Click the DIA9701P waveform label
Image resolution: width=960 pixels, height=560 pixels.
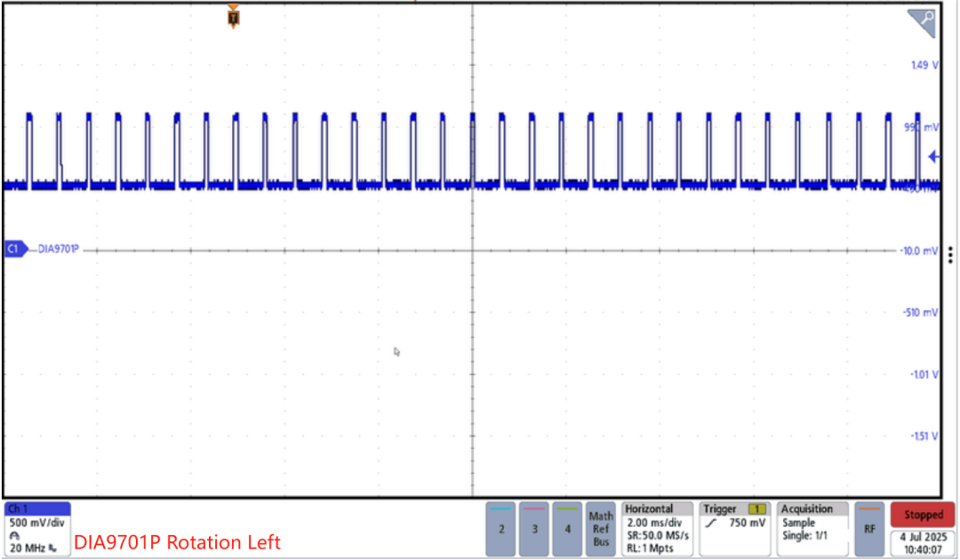coord(59,250)
